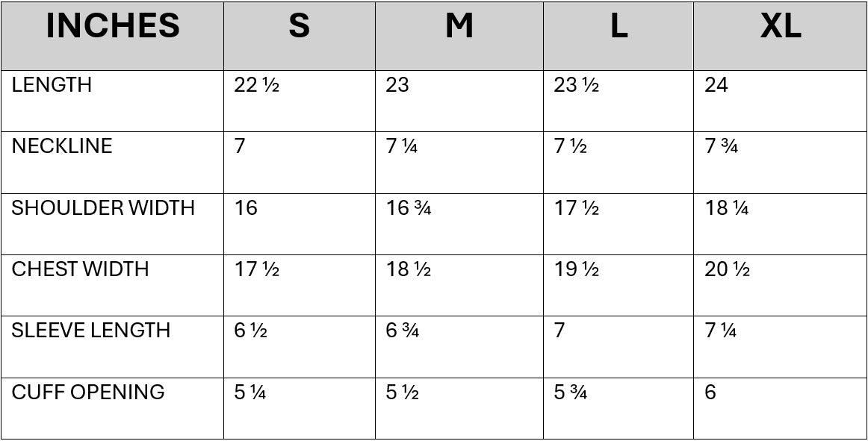The height and width of the screenshot is (441, 868).
Task: Click the large neckline value 7 ½
Action: pos(570,146)
